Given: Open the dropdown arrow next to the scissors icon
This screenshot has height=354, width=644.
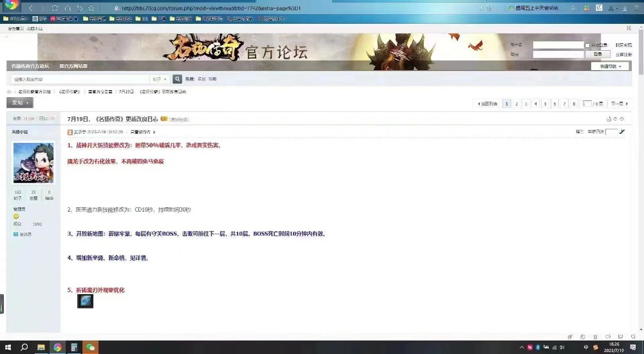Looking at the screenshot, I should [618, 8].
